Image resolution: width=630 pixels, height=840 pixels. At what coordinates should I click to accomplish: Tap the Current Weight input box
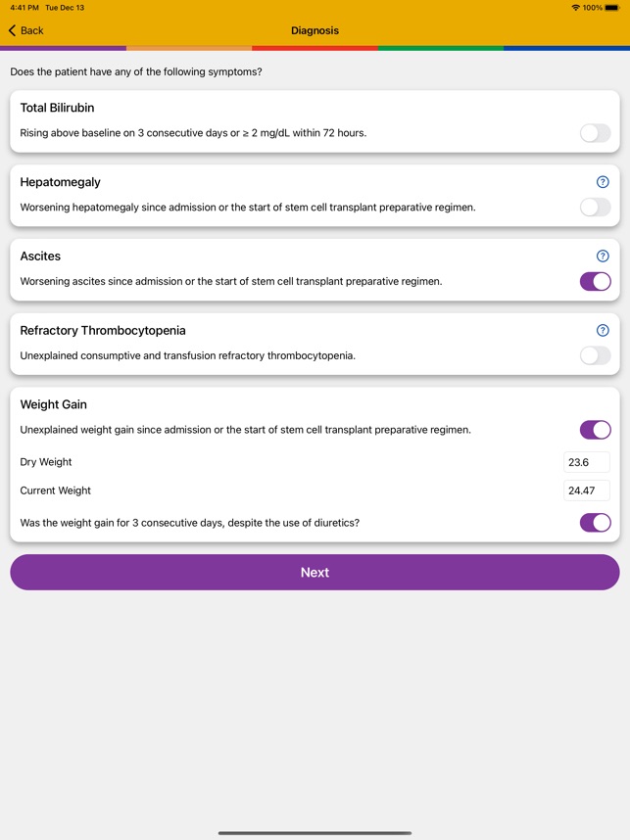(x=587, y=490)
